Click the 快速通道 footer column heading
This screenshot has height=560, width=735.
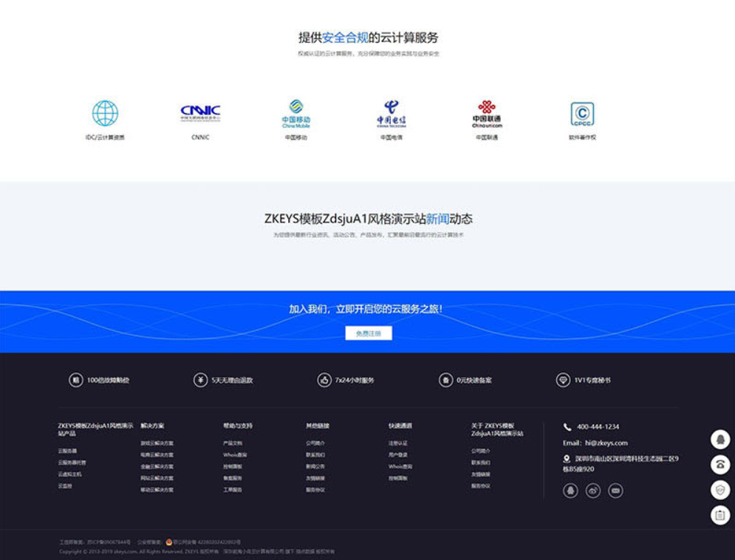(x=400, y=426)
